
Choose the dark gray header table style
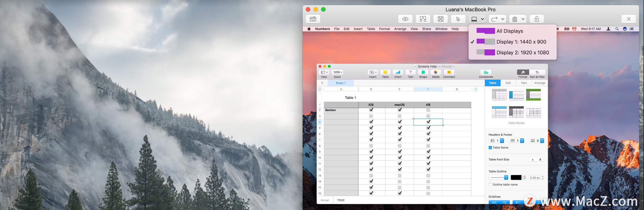(516, 112)
